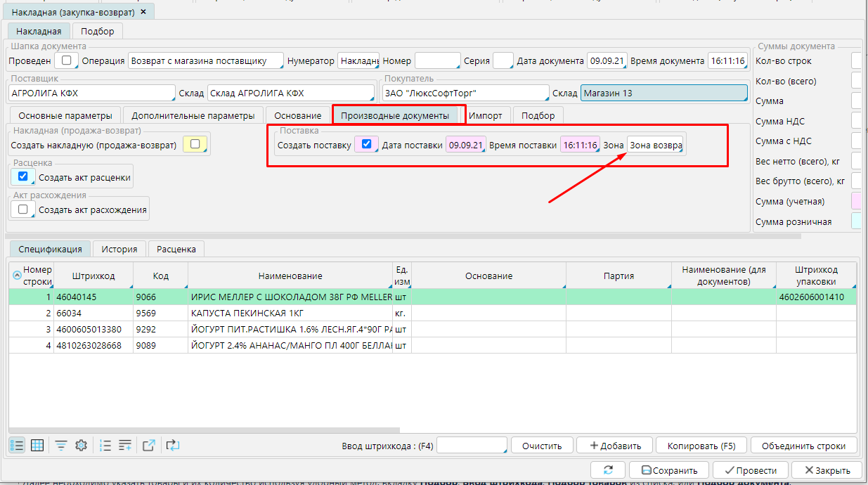Image resolution: width=868 pixels, height=485 pixels.
Task: Toggle the Проведен checkbox
Action: click(x=67, y=60)
